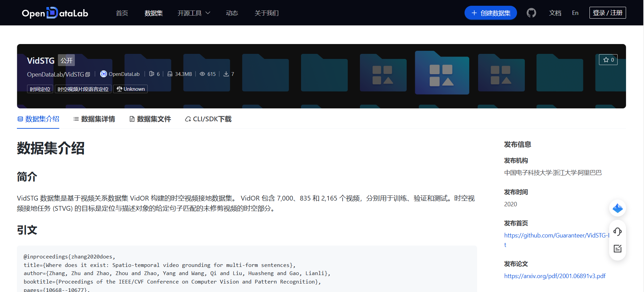
Task: Click the citation pages line 10668--10677
Action: pos(57,290)
